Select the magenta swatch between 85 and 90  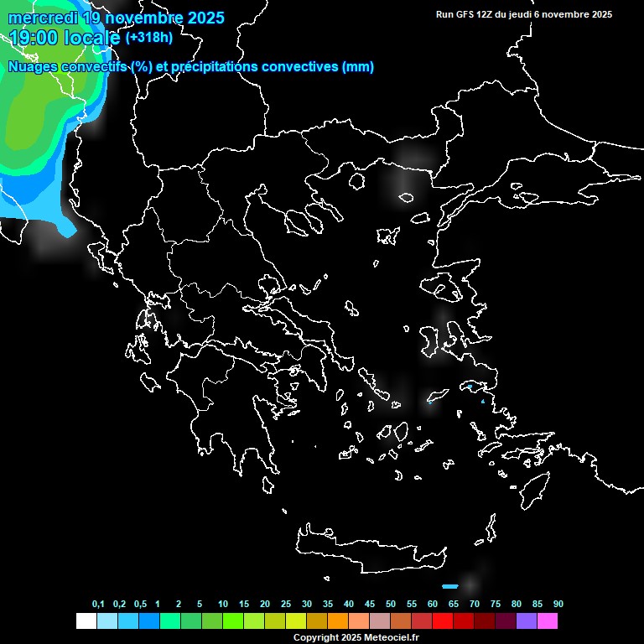tap(548, 621)
